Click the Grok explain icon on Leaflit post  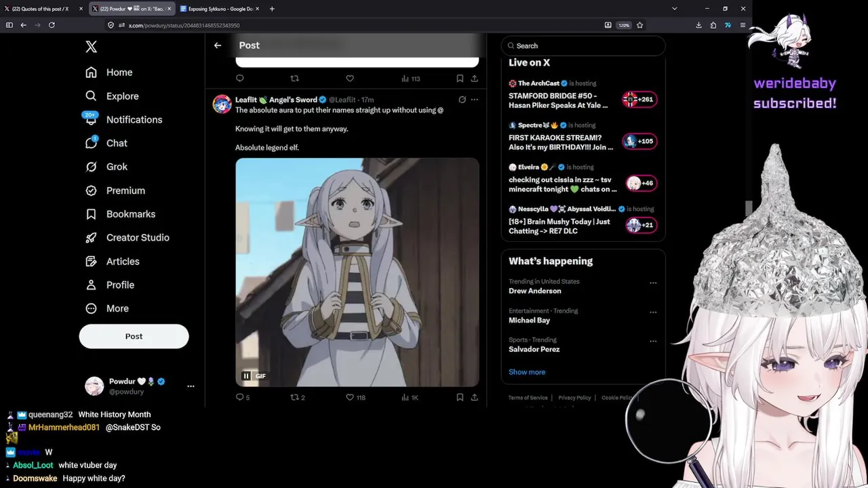pos(462,100)
